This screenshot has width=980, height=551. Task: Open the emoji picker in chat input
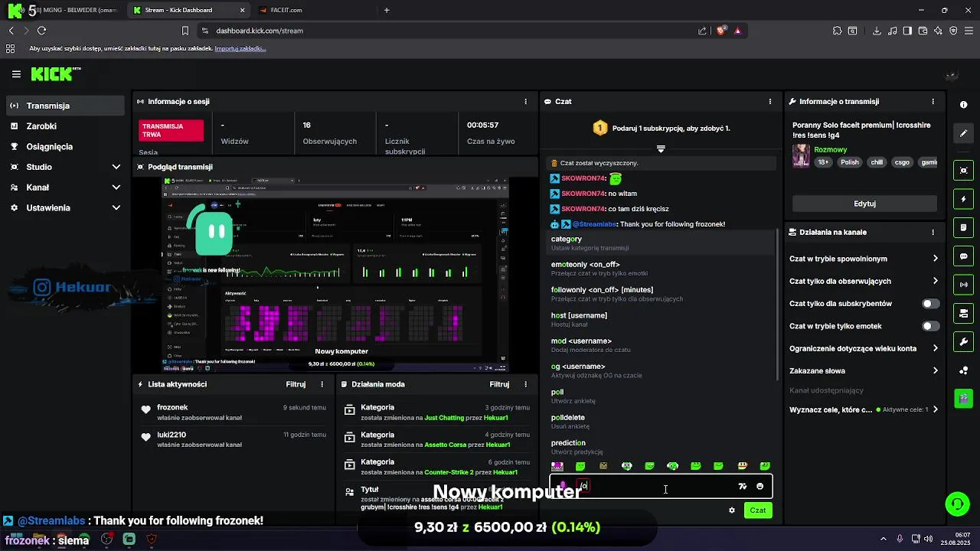pyautogui.click(x=759, y=486)
